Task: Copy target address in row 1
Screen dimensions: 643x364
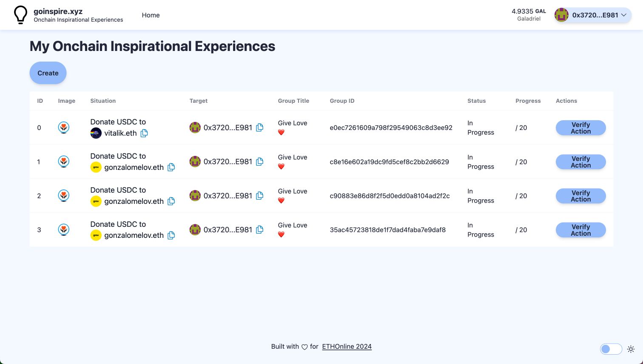Action: point(259,161)
